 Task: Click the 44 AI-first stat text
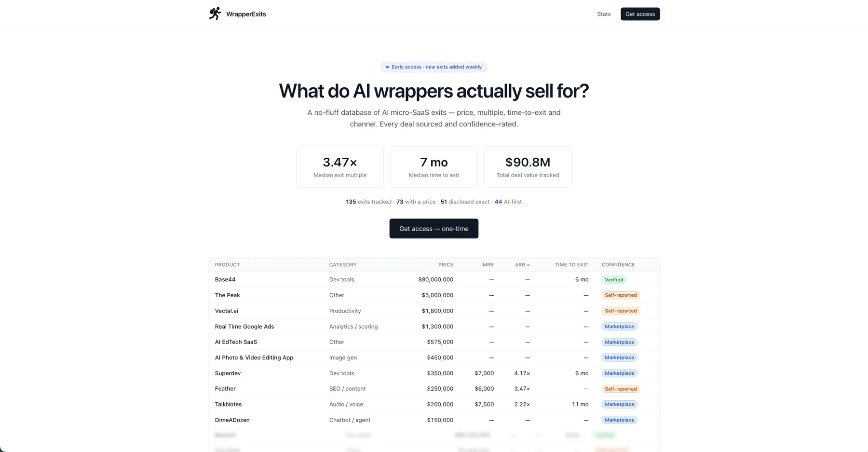coord(508,202)
